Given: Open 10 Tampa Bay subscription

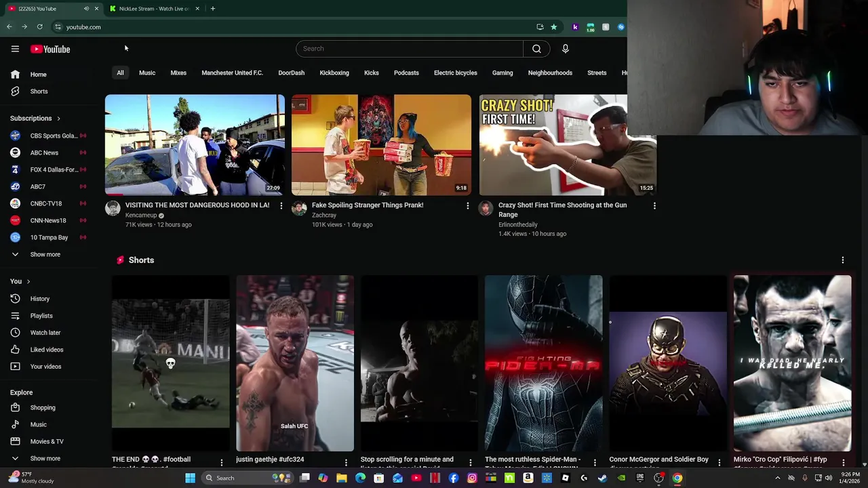Looking at the screenshot, I should tap(47, 237).
